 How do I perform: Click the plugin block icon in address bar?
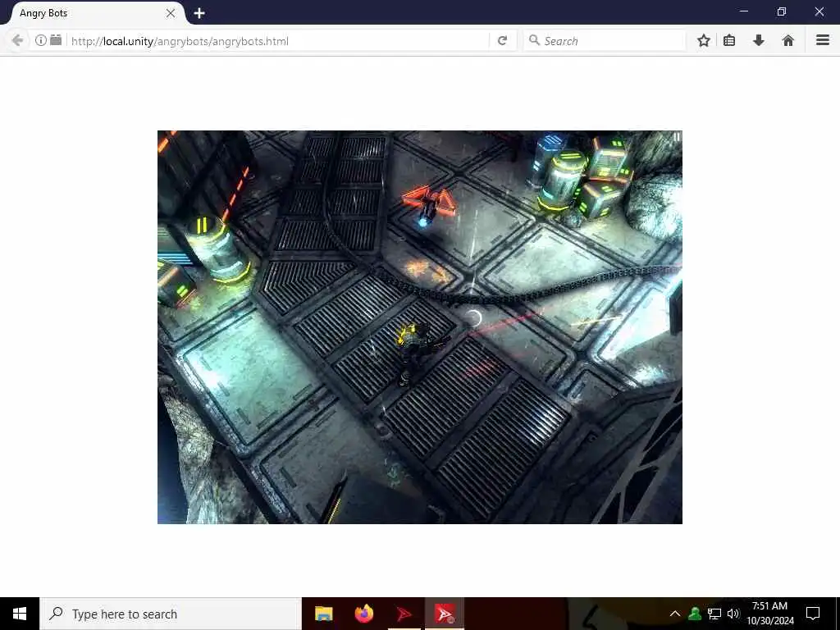coord(56,40)
